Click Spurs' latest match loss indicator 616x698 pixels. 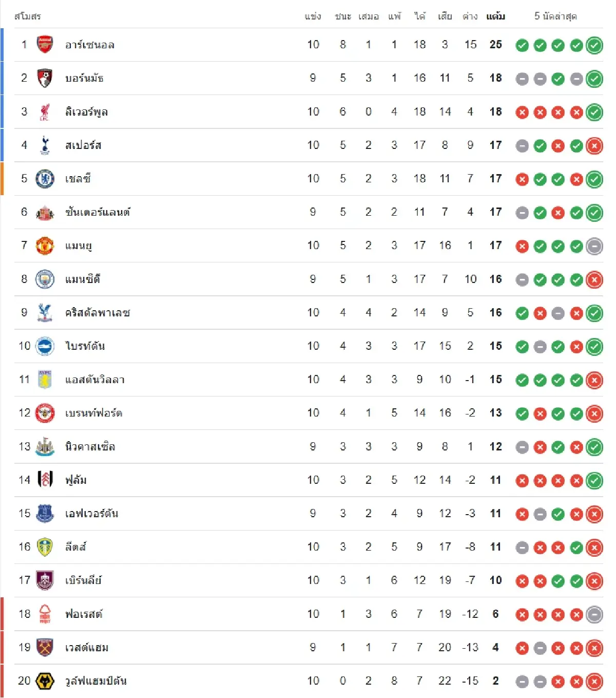(x=594, y=146)
